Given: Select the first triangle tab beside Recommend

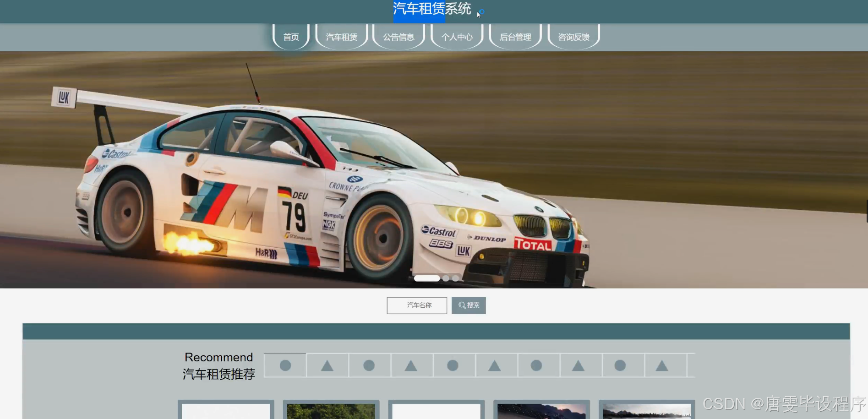Looking at the screenshot, I should coord(327,365).
